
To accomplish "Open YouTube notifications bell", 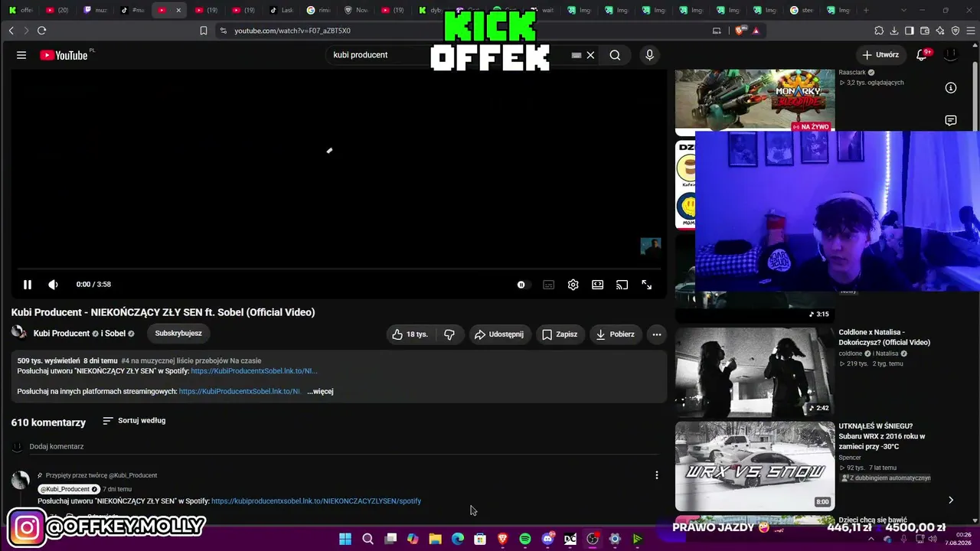I will coord(922,55).
